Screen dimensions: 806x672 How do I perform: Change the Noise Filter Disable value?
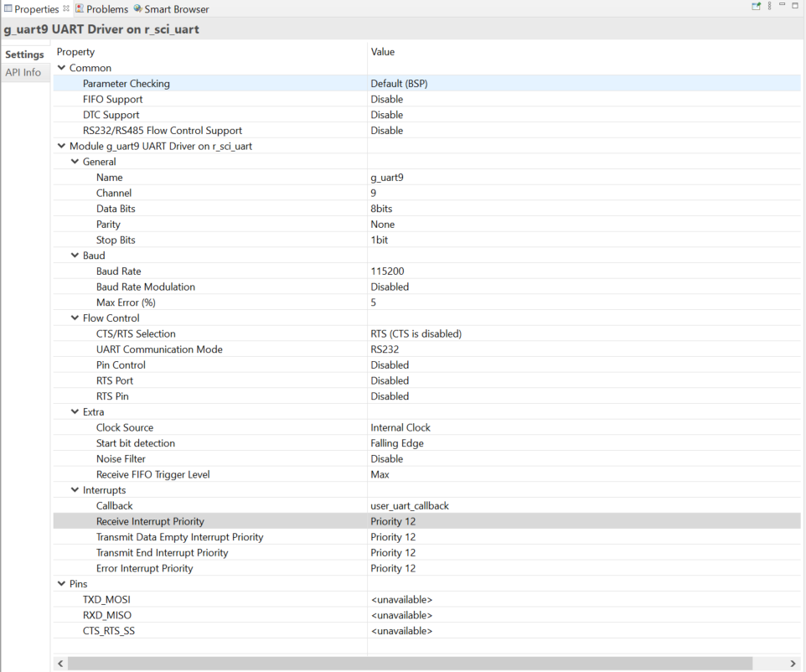point(386,458)
